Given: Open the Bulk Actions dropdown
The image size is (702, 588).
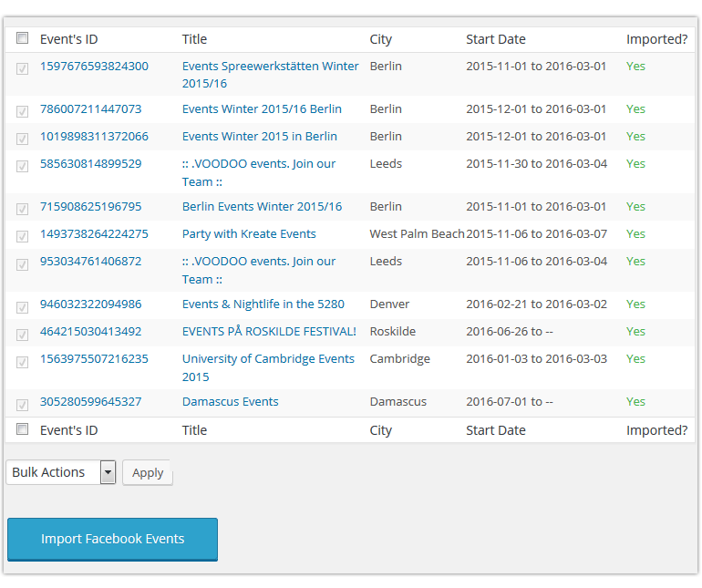Looking at the screenshot, I should tap(61, 472).
